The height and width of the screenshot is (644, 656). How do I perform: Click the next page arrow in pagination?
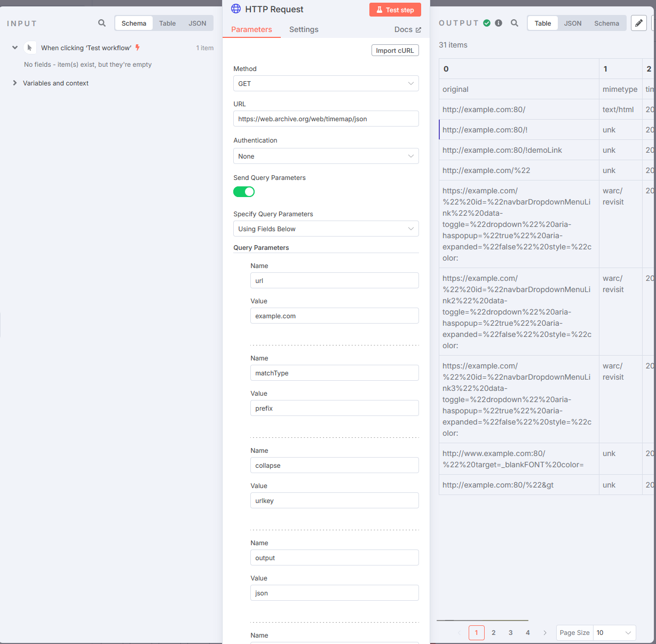(x=545, y=633)
